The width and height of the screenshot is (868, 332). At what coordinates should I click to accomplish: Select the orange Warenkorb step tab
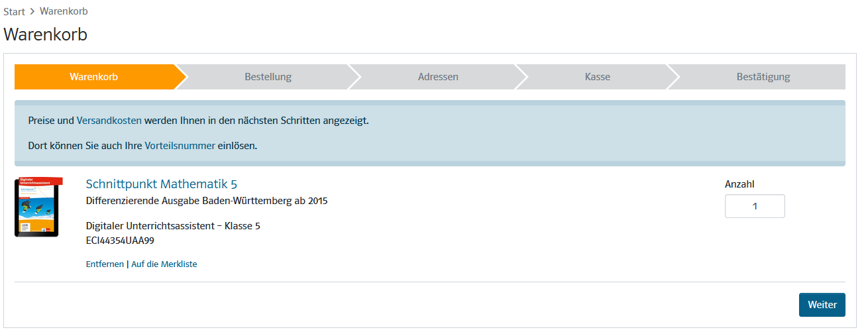[94, 77]
